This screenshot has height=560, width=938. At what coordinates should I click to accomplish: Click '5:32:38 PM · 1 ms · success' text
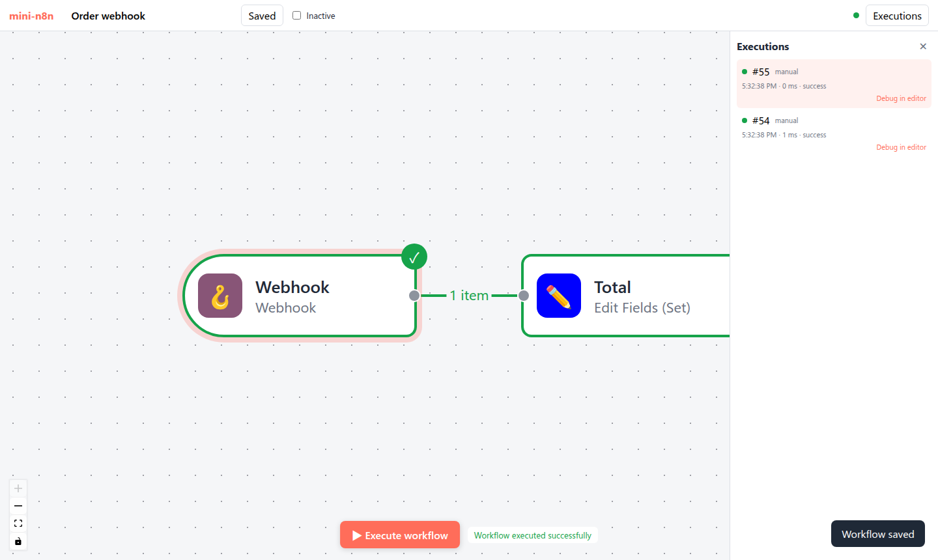coord(784,135)
